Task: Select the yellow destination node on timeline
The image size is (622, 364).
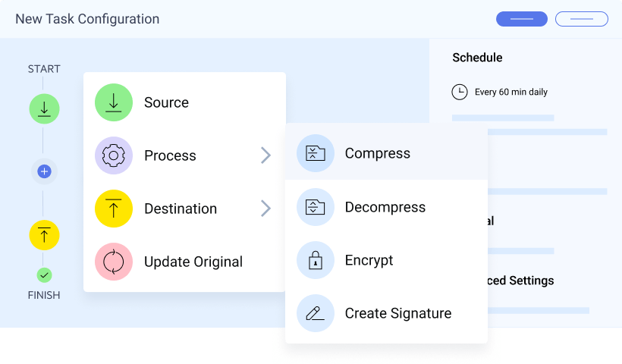Action: tap(44, 235)
